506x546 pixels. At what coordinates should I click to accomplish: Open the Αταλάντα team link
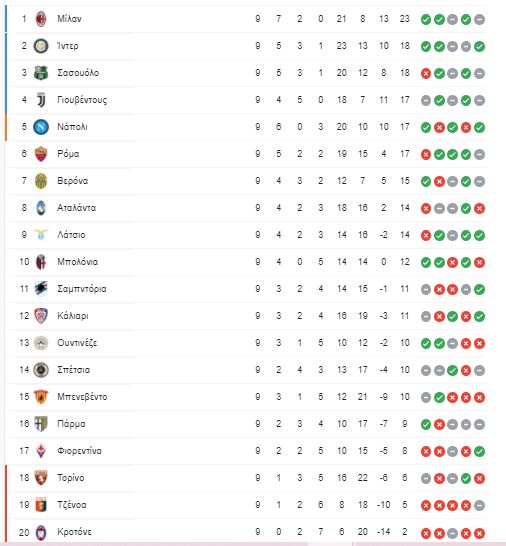76,208
